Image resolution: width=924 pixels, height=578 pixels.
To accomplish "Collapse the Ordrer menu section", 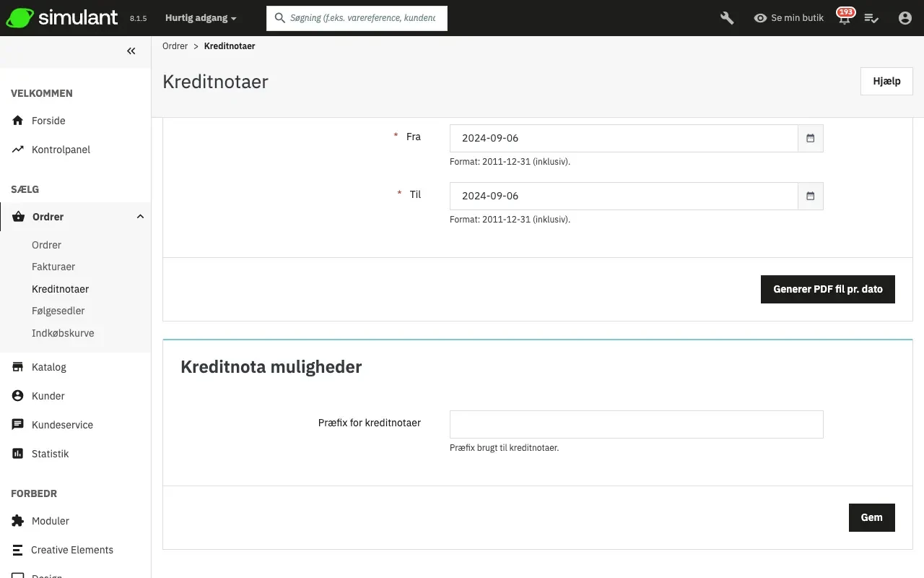I will [x=140, y=217].
